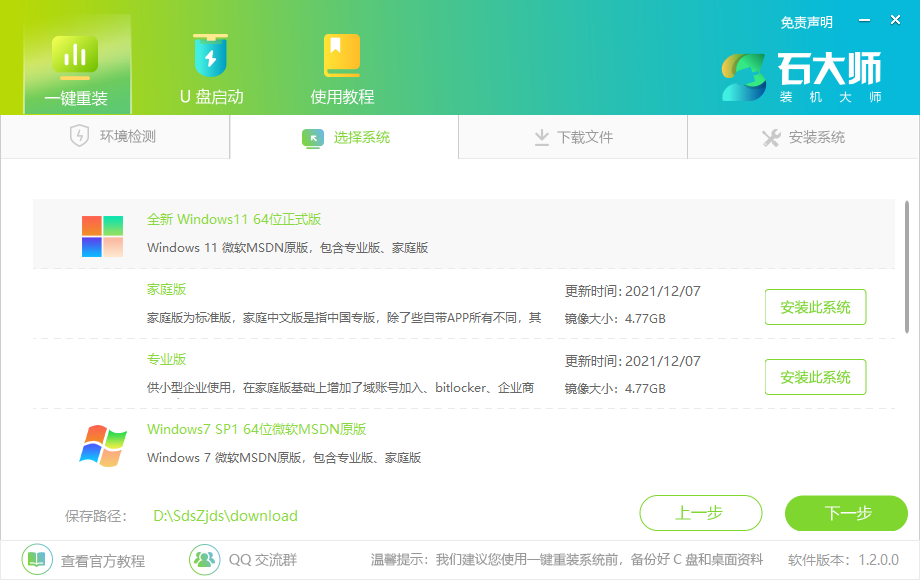Collapse 全新 Windows11 64位正式版 group
Image resolution: width=920 pixels, height=580 pixels.
[x=464, y=234]
